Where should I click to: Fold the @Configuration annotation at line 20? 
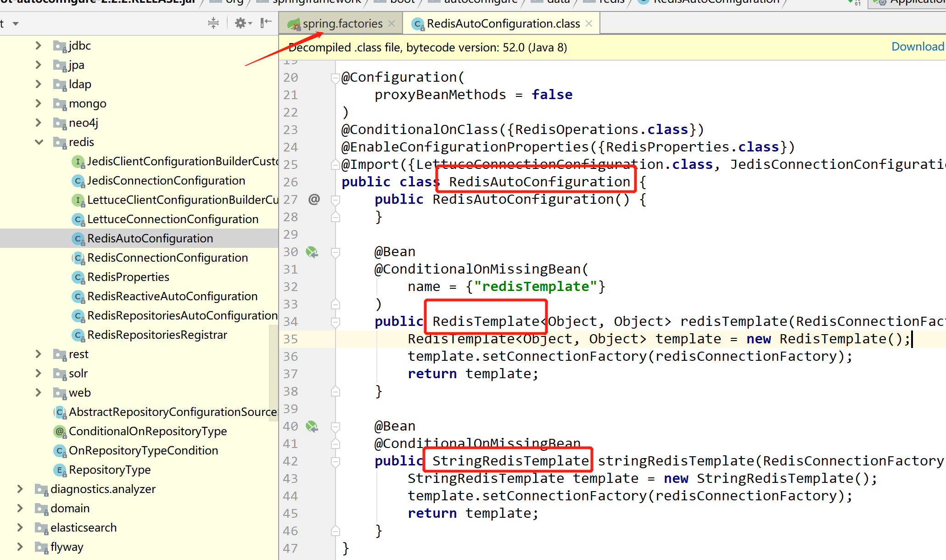tap(335, 78)
